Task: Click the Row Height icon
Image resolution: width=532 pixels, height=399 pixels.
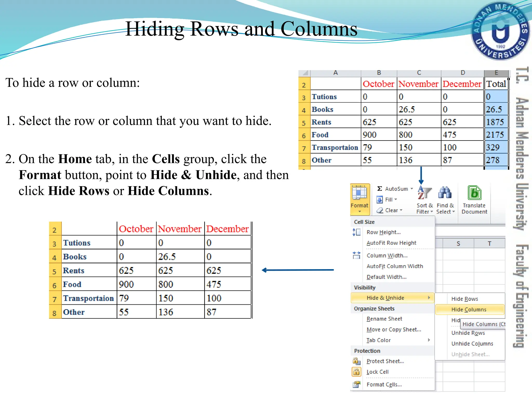Action: tap(356, 232)
